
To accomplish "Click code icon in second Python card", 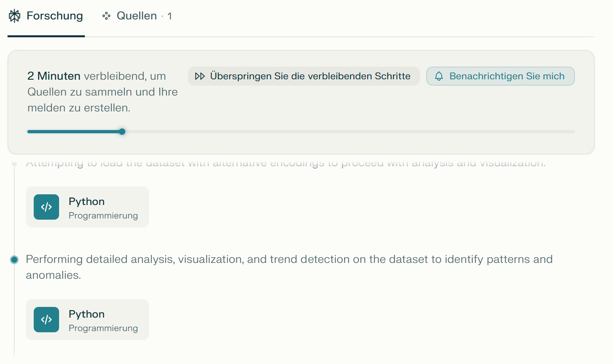I will pos(46,320).
